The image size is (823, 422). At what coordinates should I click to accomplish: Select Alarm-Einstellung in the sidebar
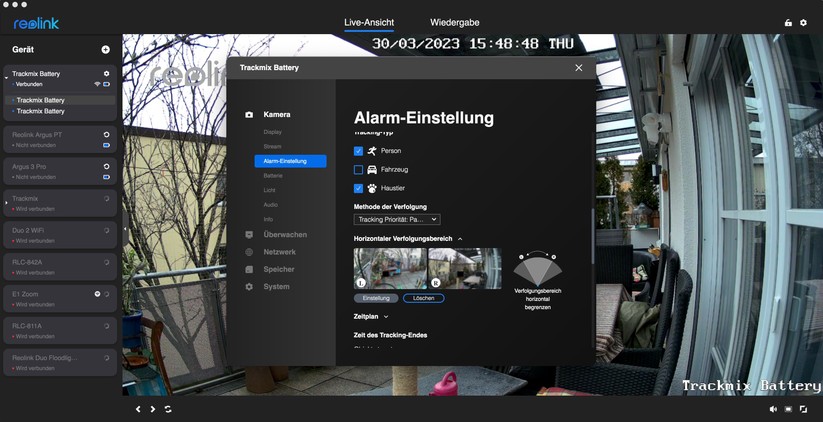point(290,161)
